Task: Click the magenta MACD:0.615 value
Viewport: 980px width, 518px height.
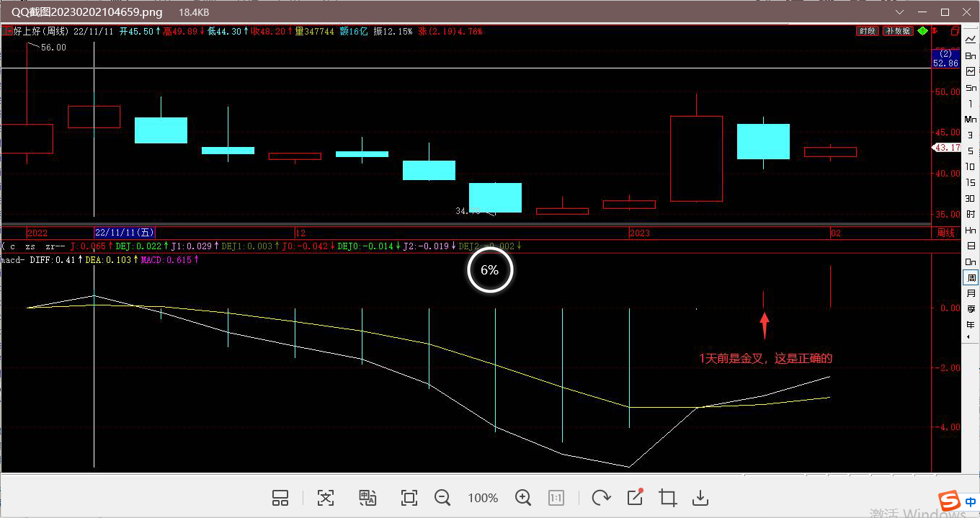Action: [166, 259]
